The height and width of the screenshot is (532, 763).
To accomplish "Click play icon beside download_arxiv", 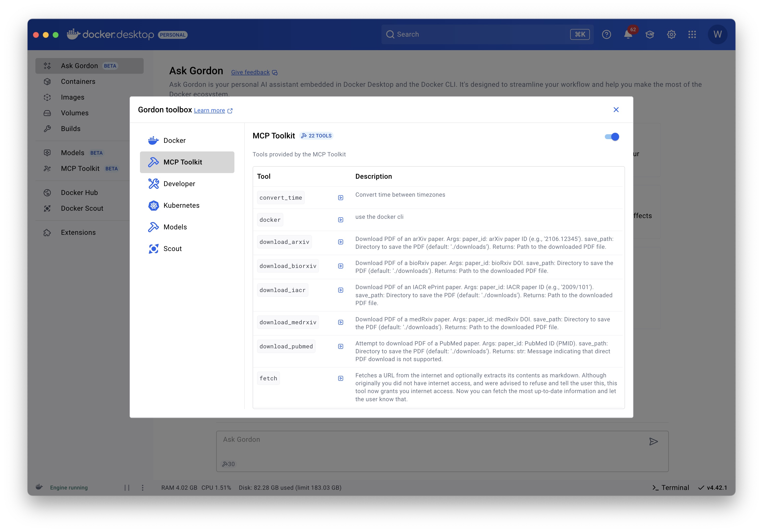I will (x=341, y=242).
